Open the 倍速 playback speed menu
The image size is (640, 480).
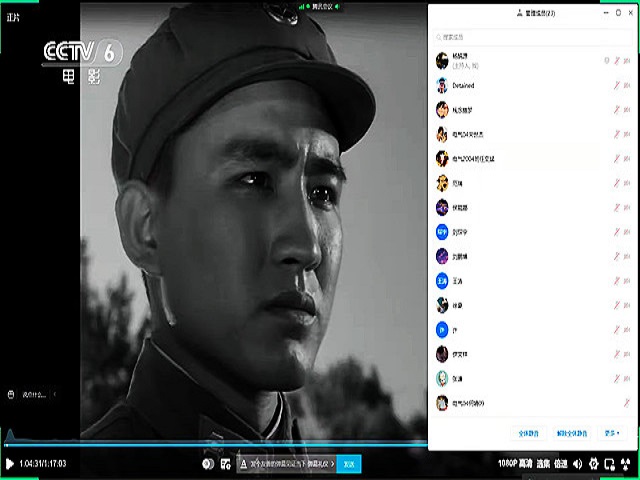(561, 464)
